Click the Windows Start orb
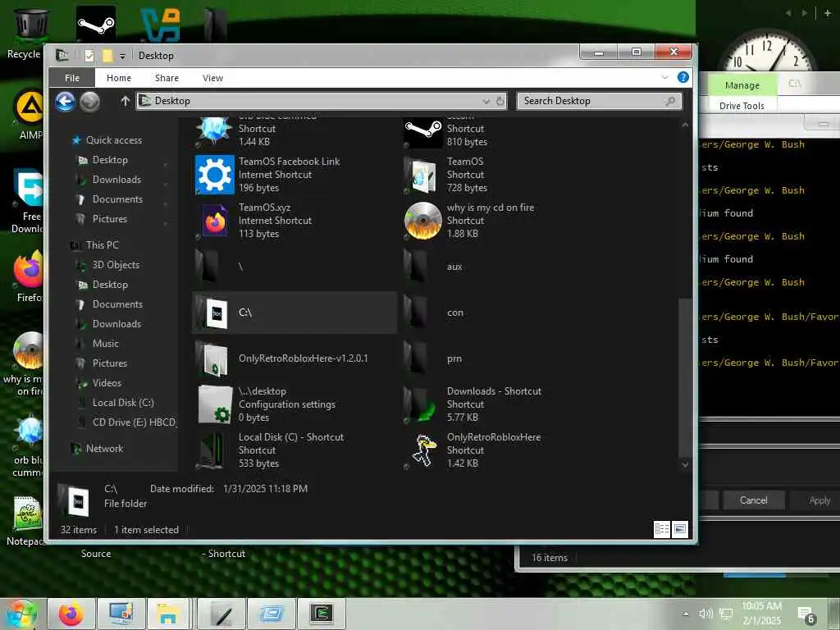Image resolution: width=840 pixels, height=630 pixels. pyautogui.click(x=20, y=615)
